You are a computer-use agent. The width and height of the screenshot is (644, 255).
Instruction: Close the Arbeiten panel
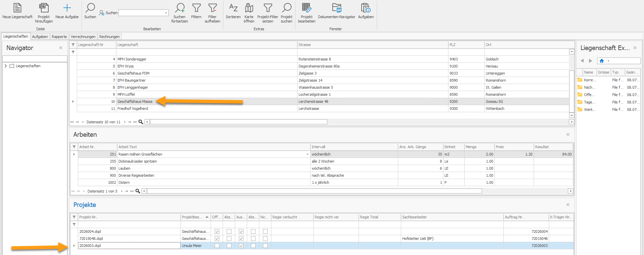point(568,134)
